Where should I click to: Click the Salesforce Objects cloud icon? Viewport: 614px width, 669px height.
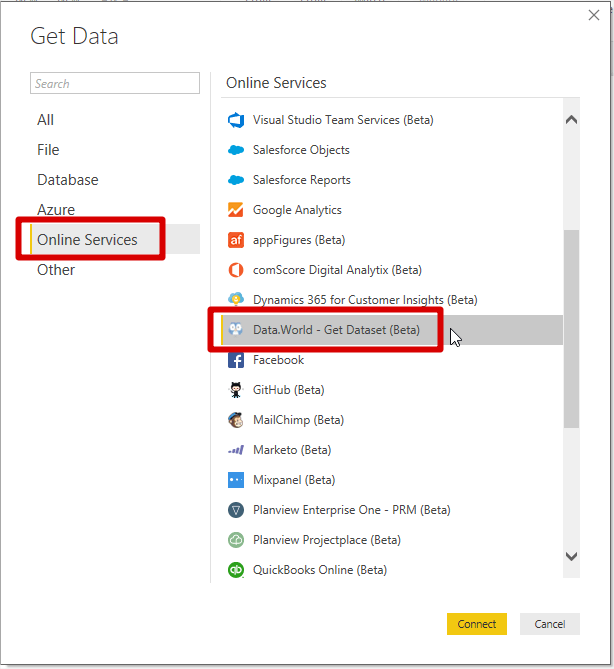point(236,150)
